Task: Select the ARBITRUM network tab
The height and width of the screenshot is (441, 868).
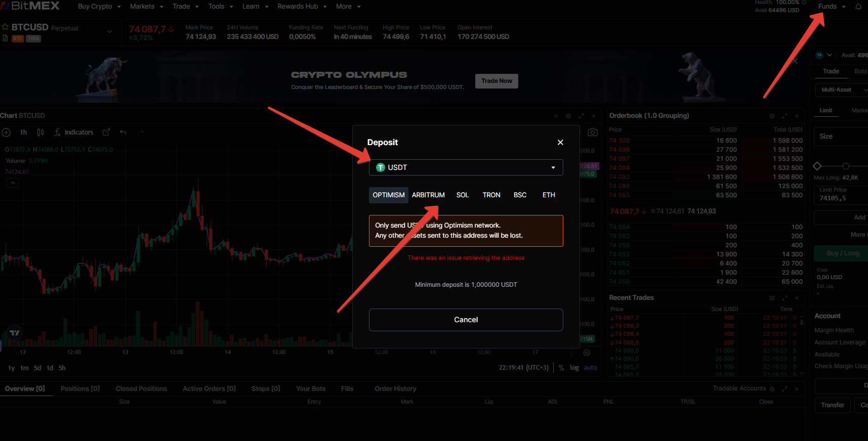Action: [x=428, y=195]
